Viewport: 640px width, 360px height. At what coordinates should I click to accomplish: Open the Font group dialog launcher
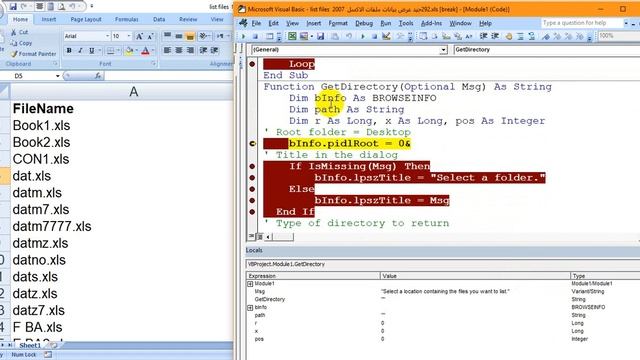[153, 64]
